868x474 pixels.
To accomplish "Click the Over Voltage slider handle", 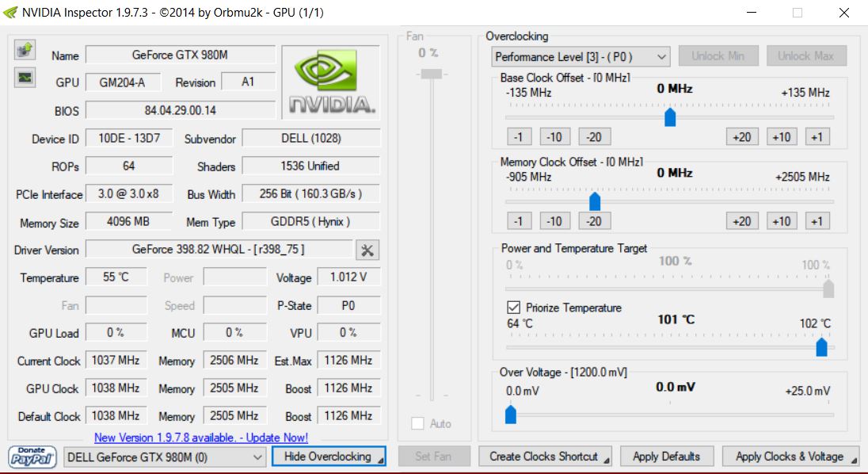I will pos(510,415).
